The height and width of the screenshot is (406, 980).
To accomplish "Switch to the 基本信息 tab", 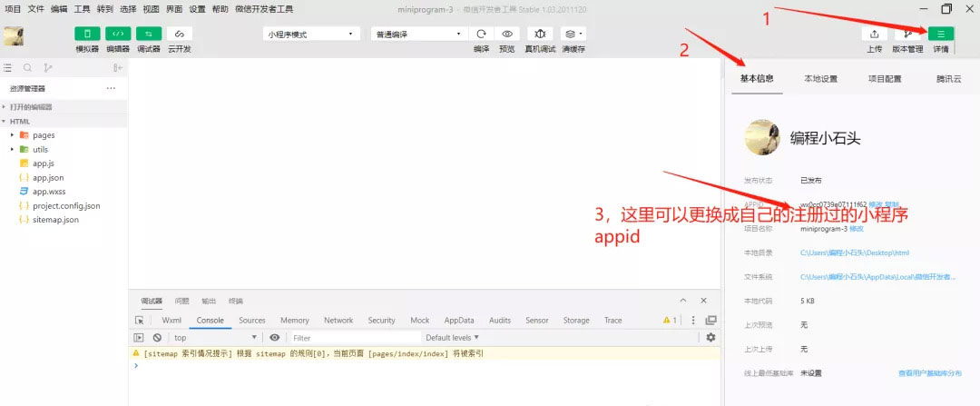I will click(757, 79).
